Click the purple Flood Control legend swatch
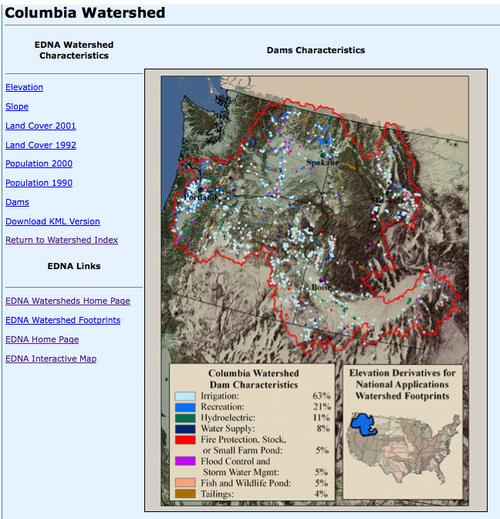Image resolution: width=500 pixels, height=519 pixels. pyautogui.click(x=185, y=461)
